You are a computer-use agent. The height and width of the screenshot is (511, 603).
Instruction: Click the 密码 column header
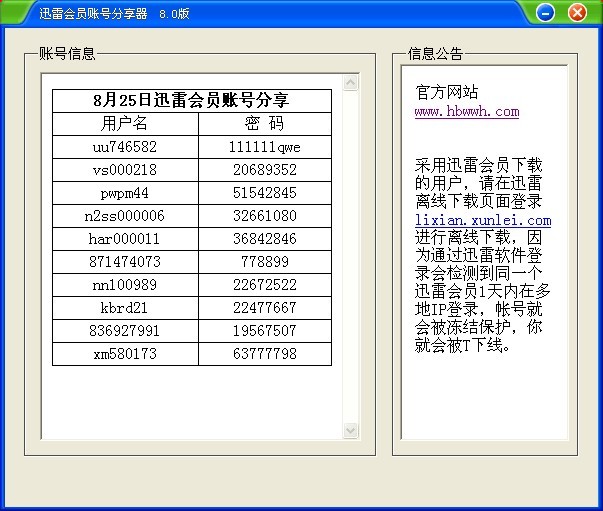coord(265,124)
